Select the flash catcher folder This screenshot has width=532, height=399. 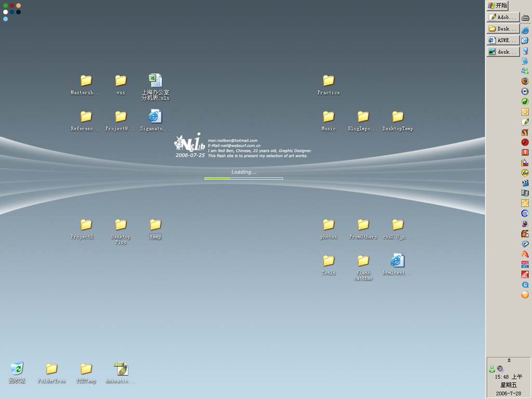pos(363,268)
